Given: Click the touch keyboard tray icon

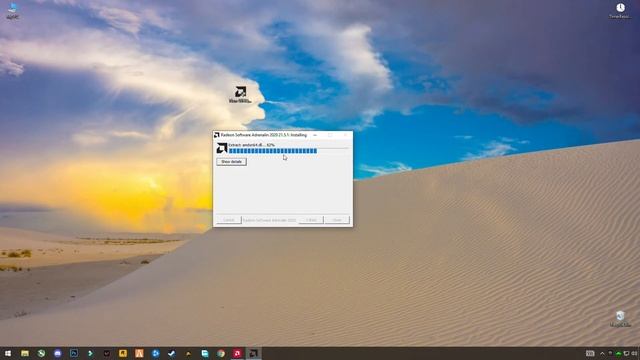Looking at the screenshot, I should [590, 353].
